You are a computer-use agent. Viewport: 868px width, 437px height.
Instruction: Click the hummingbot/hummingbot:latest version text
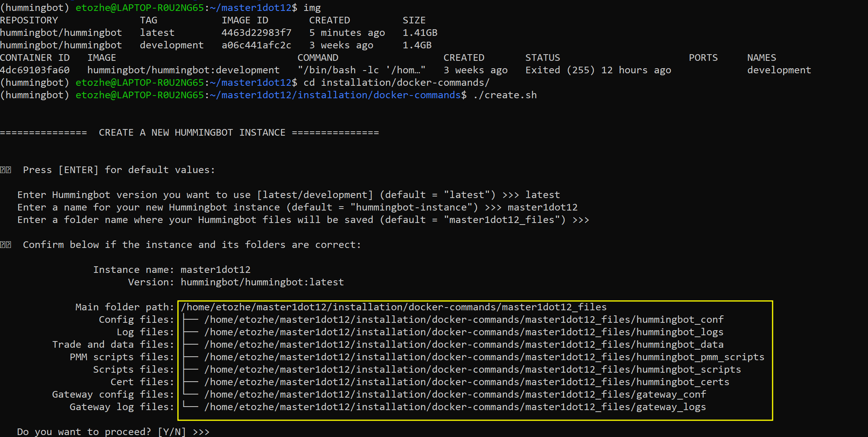click(x=262, y=282)
